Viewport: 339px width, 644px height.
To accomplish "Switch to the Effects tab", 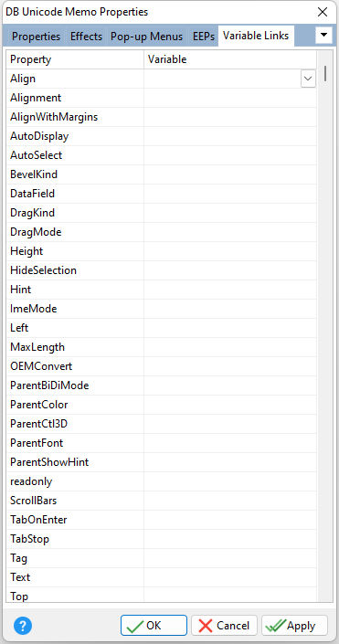I will pyautogui.click(x=86, y=37).
